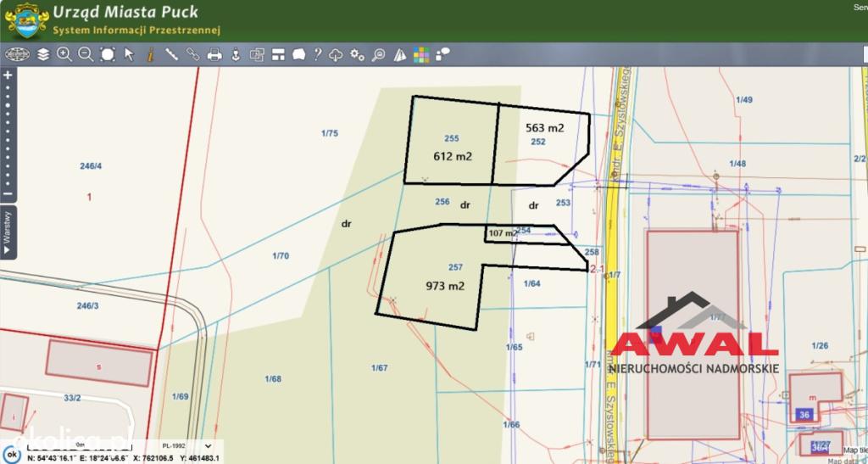Open help with the question mark icon
This screenshot has height=464, width=868.
[x=317, y=54]
